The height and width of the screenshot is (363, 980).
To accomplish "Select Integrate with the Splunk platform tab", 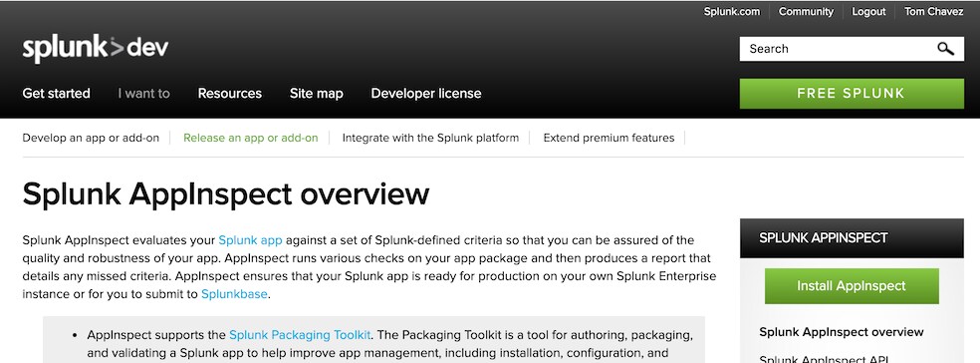I will coord(430,138).
